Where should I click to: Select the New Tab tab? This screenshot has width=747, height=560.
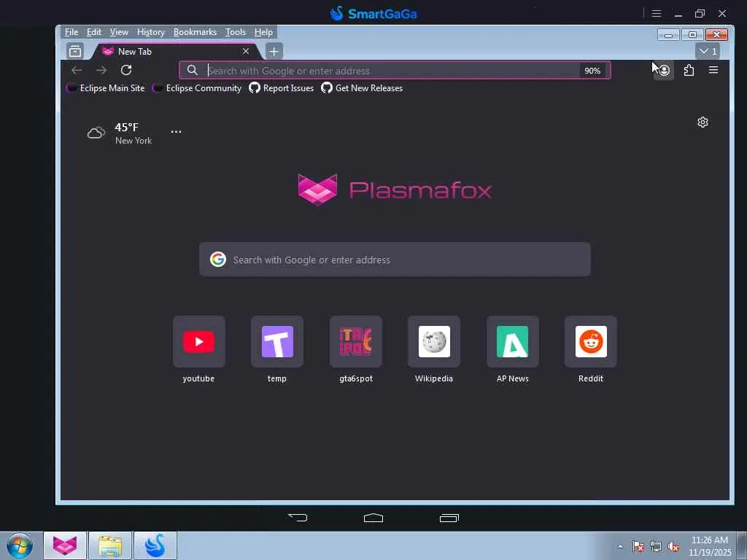click(174, 52)
